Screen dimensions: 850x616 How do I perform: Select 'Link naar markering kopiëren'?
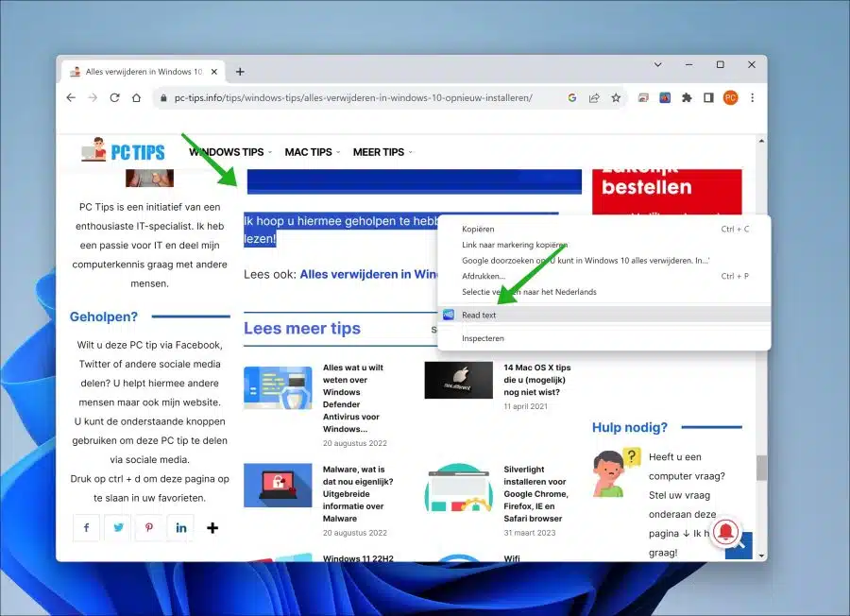point(603,245)
